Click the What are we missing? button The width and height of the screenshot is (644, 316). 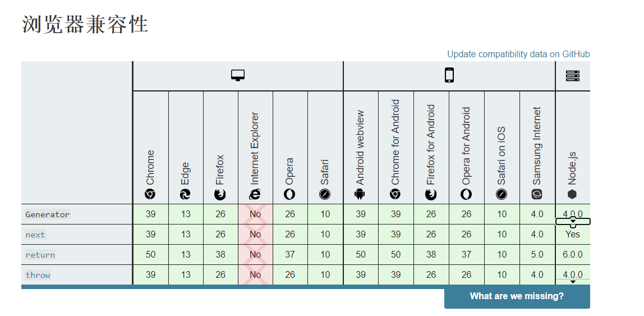point(517,296)
